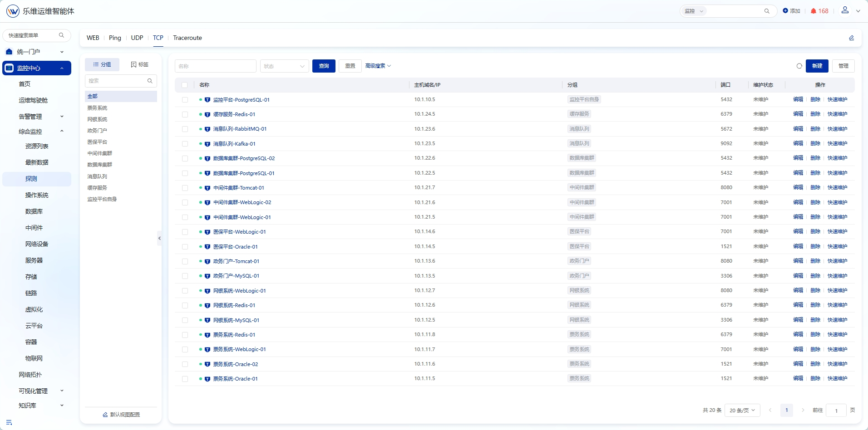
Task: Go to previous page arrow
Action: 770,410
